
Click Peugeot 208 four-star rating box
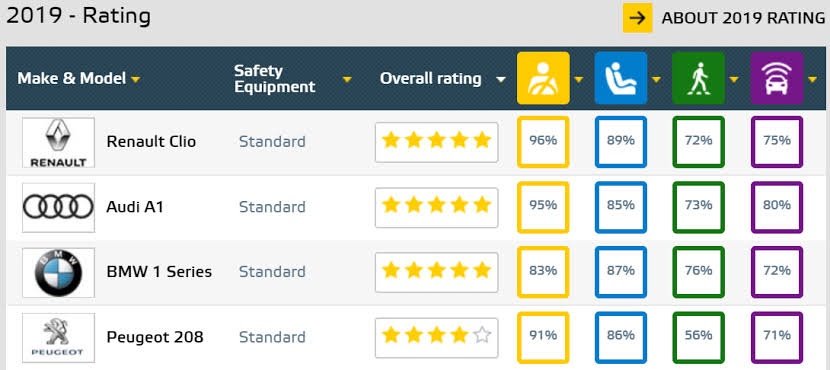click(437, 337)
